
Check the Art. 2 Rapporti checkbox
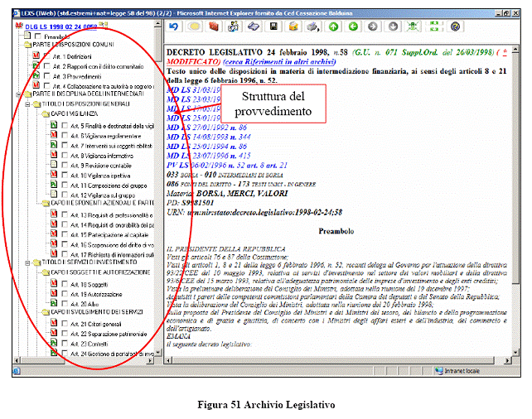[47, 65]
